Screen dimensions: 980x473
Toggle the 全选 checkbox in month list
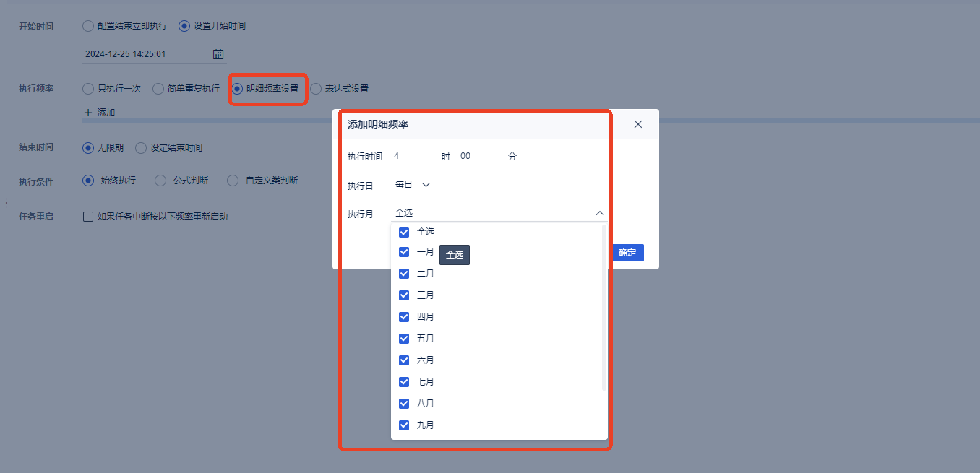[x=404, y=233]
